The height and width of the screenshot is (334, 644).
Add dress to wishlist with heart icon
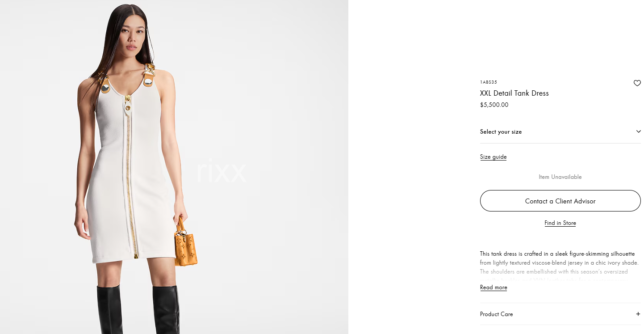click(637, 83)
